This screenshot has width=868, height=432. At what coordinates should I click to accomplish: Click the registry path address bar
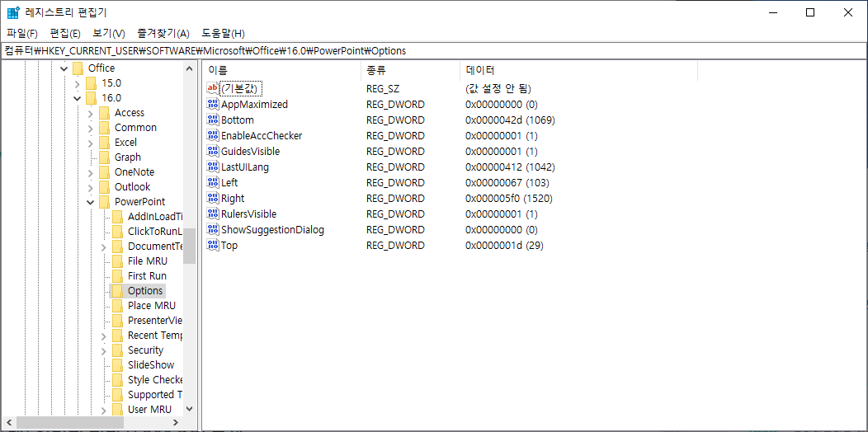click(x=434, y=51)
